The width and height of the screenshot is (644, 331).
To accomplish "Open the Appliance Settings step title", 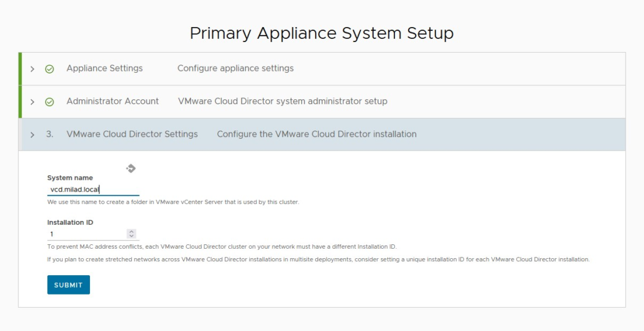I will tap(105, 68).
